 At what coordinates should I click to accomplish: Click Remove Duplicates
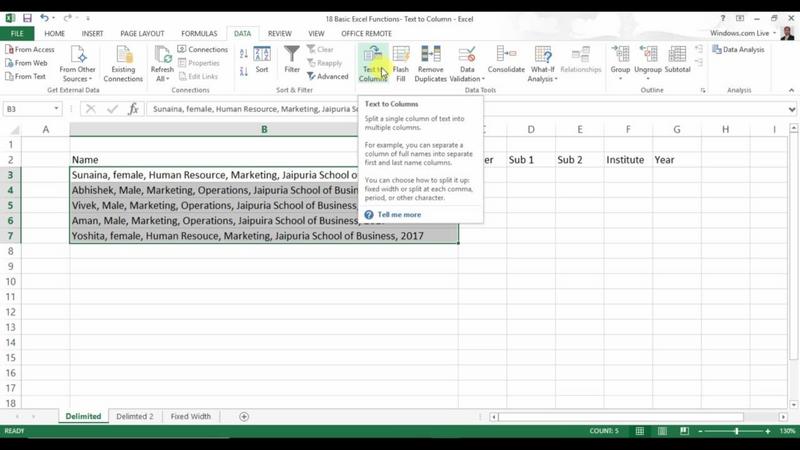(430, 64)
